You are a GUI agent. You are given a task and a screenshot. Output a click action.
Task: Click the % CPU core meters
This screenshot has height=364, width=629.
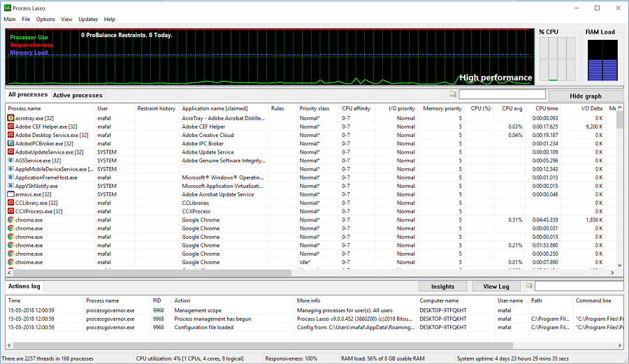557,59
